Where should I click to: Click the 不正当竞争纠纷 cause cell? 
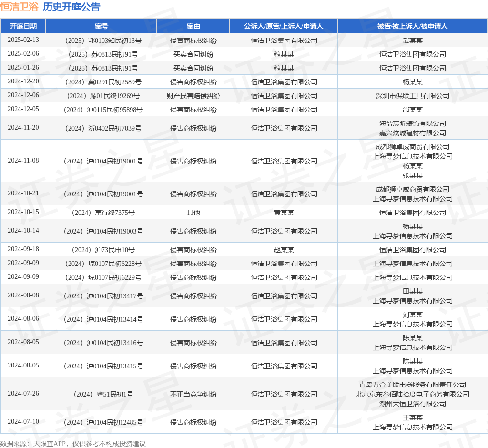193,395
